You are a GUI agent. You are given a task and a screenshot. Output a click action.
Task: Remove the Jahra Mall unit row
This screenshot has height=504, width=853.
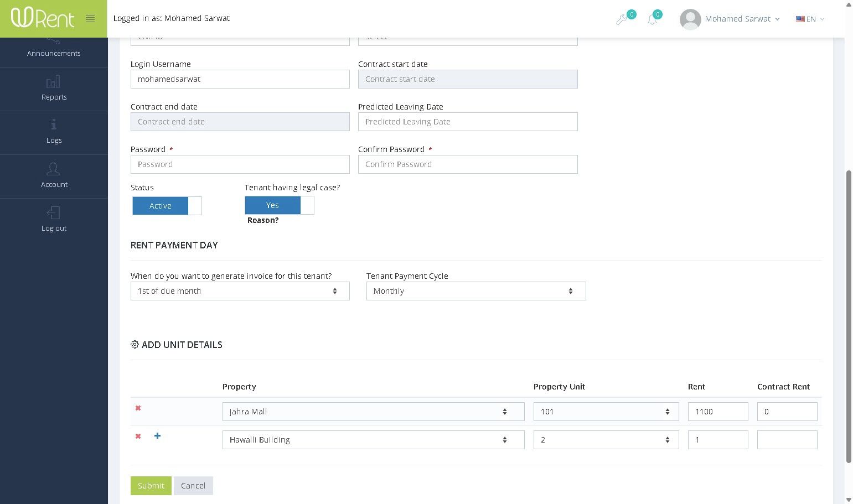138,408
